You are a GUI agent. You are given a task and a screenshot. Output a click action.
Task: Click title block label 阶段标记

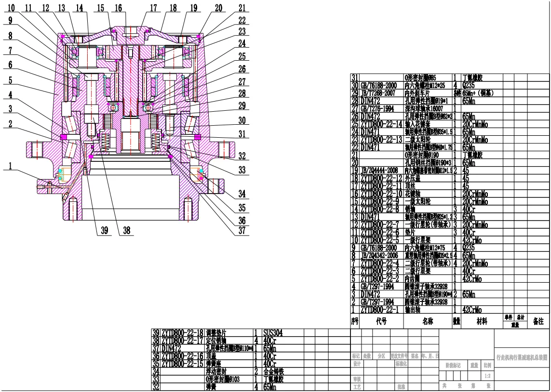point(454,366)
